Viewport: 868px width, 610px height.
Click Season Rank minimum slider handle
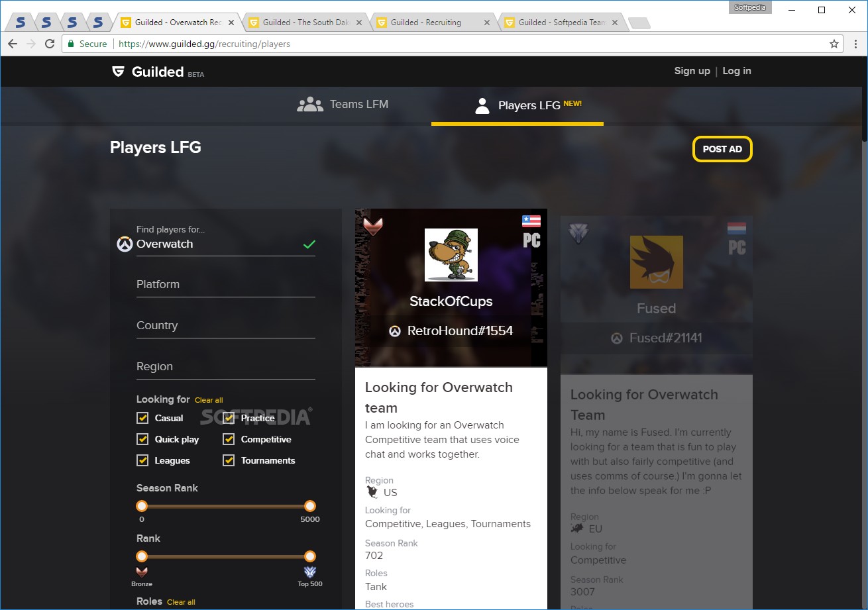pyautogui.click(x=142, y=506)
